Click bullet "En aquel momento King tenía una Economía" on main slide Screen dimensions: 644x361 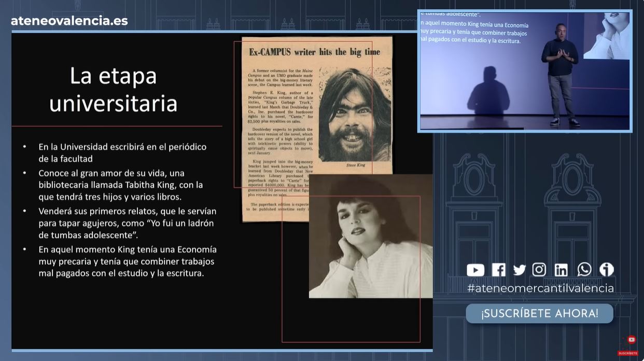pyautogui.click(x=128, y=261)
